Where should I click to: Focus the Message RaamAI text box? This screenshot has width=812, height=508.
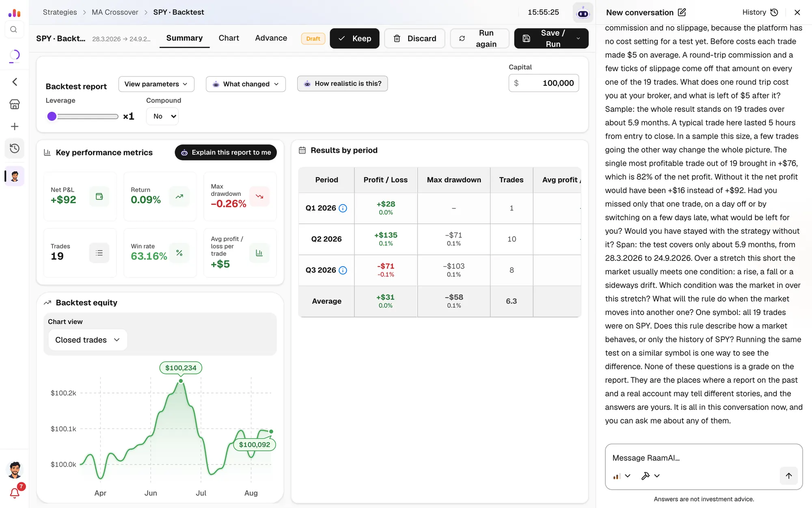coord(704,458)
